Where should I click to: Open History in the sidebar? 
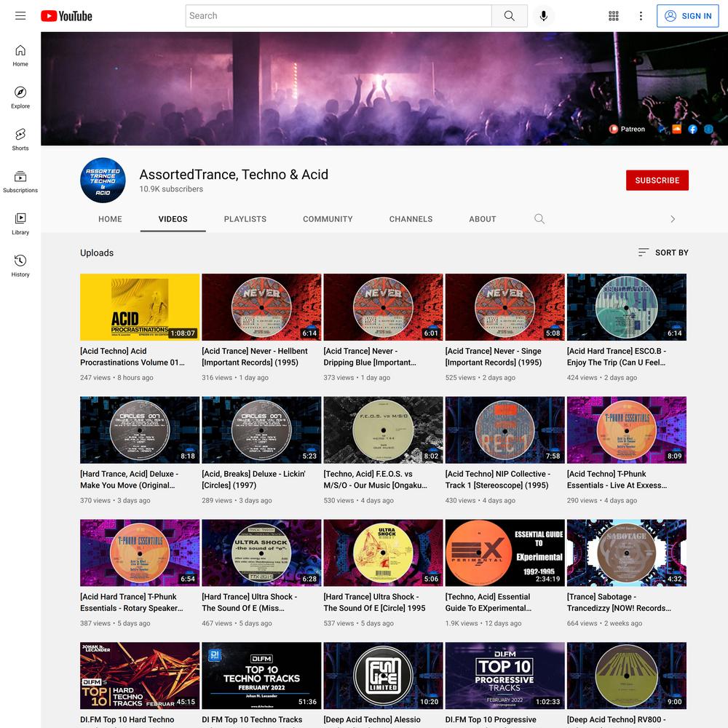tap(20, 266)
